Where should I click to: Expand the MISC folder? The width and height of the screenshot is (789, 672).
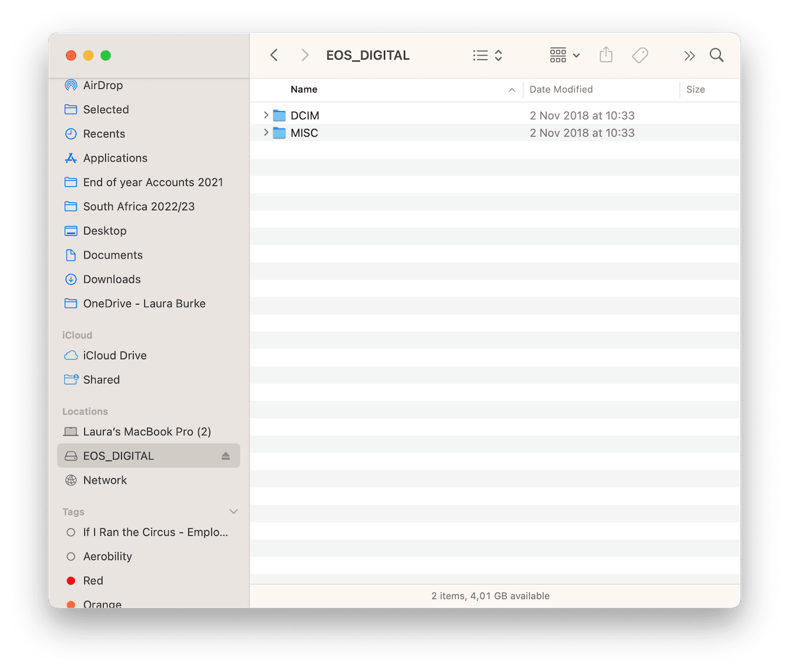[x=266, y=133]
